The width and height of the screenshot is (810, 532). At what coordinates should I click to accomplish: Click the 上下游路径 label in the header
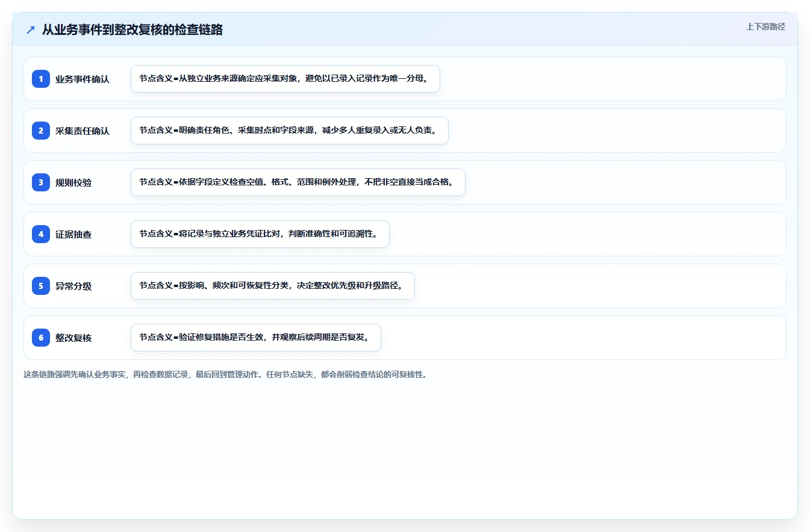(765, 26)
